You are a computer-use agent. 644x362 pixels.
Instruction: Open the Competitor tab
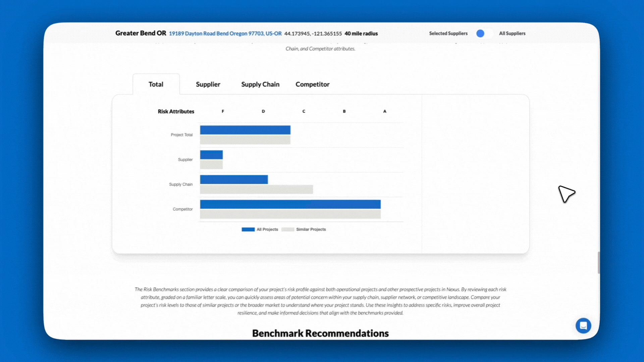(312, 84)
